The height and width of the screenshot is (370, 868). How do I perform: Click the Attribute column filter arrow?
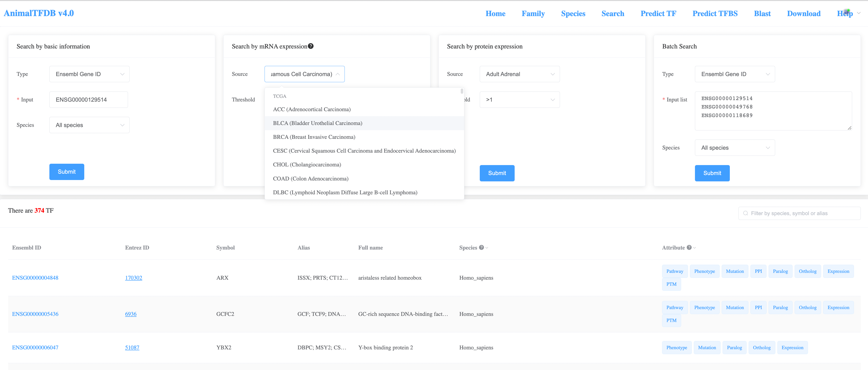click(694, 248)
